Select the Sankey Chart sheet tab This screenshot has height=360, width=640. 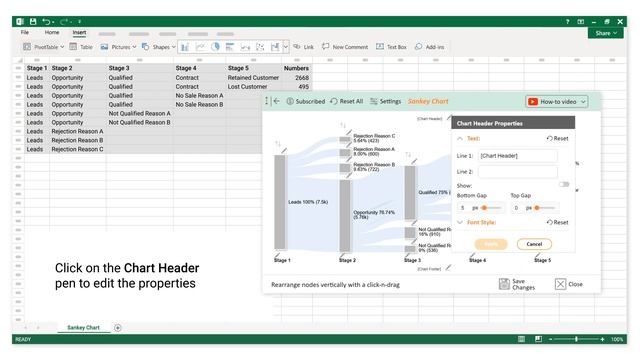pyautogui.click(x=83, y=327)
